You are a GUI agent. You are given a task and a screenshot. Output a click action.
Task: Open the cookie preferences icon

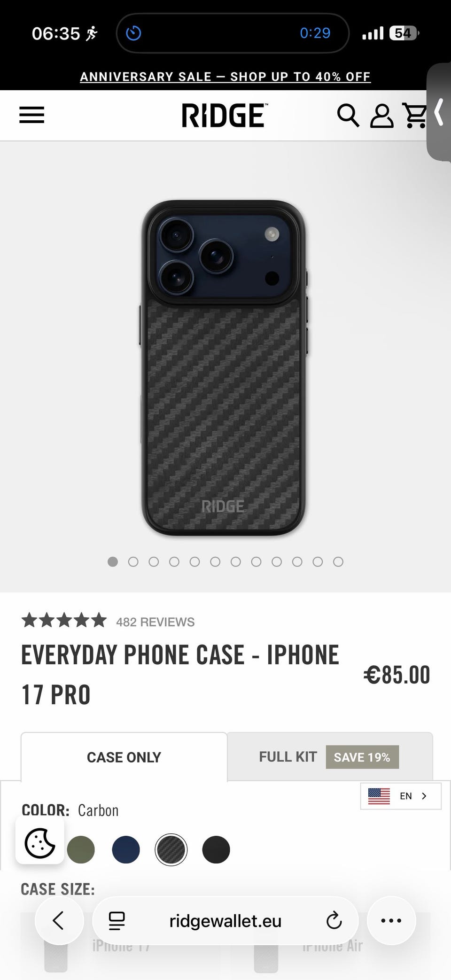(x=40, y=843)
